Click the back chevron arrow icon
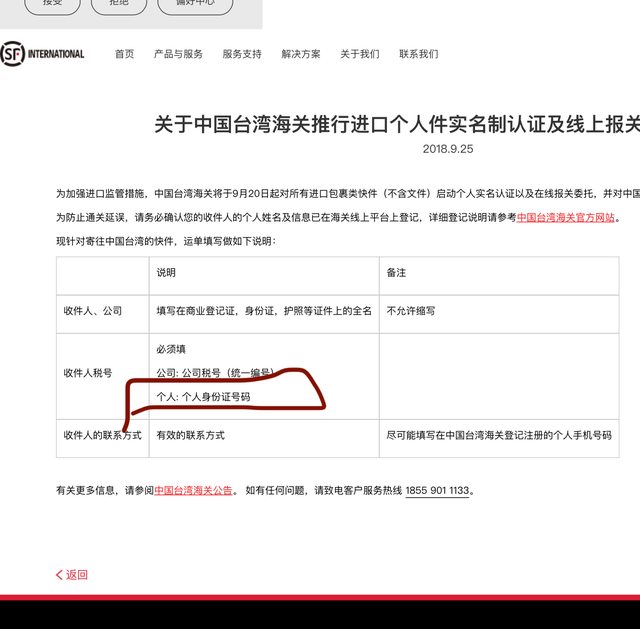This screenshot has width=640, height=629. 59,575
